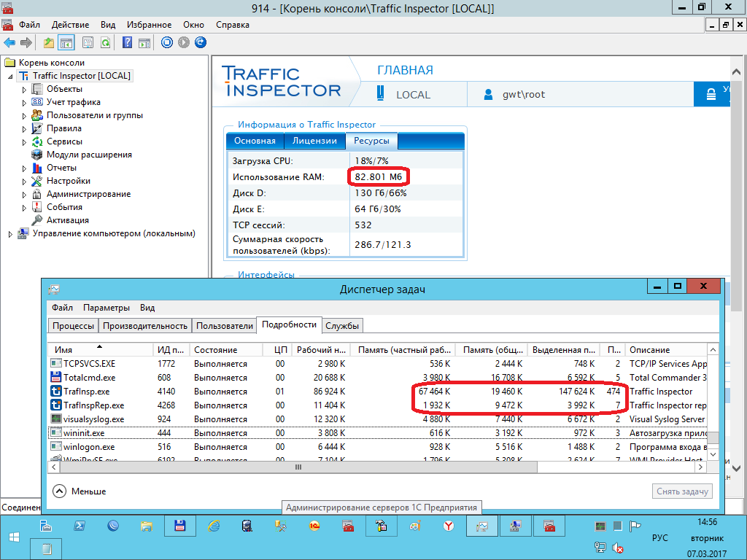Select the Модули расширения tree node
Image resolution: width=747 pixels, height=560 pixels.
89,155
